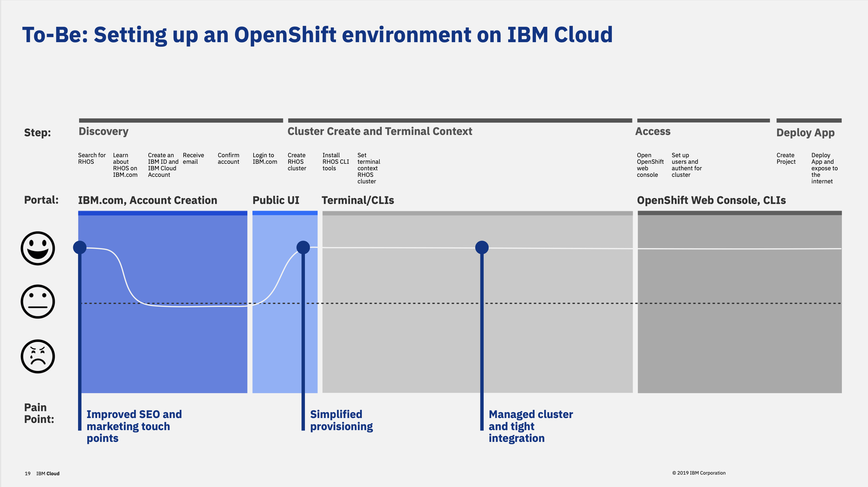Click the slide title about OpenShift environment
This screenshot has width=868, height=487.
[317, 35]
